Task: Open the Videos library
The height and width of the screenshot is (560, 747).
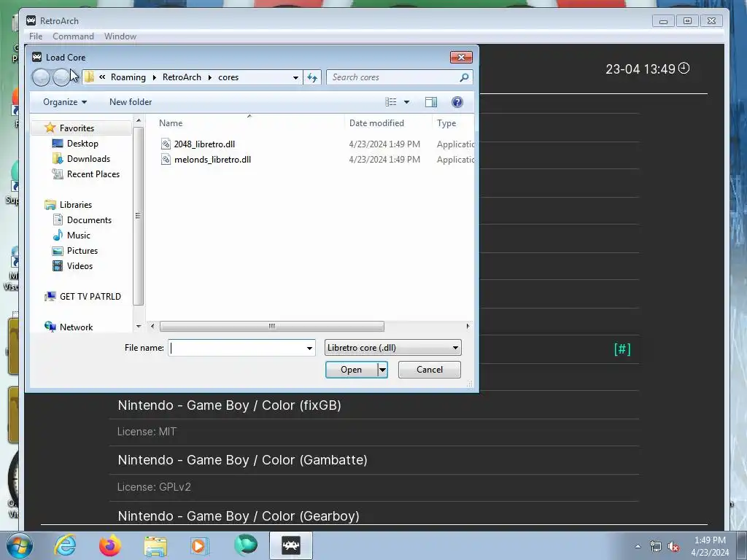Action: click(80, 265)
